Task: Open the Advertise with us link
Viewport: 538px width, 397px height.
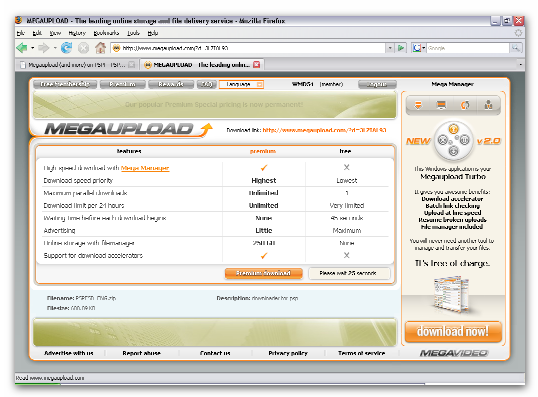Action: click(x=69, y=353)
